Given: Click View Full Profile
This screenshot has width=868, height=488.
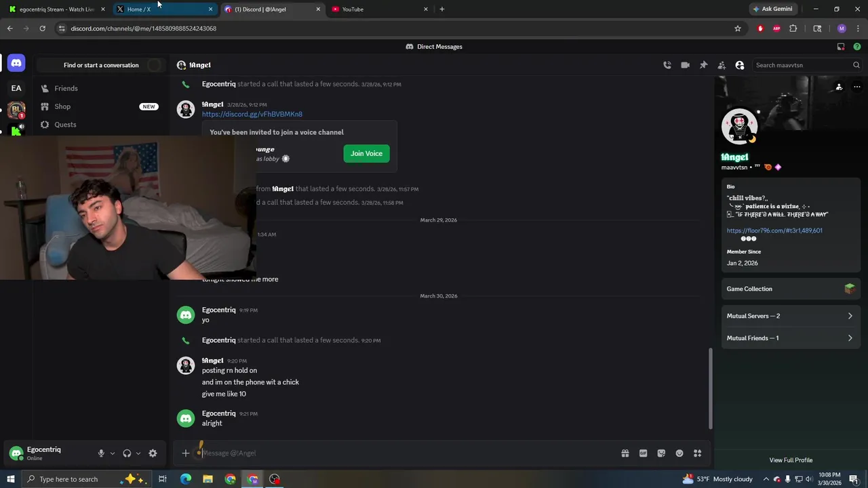Looking at the screenshot, I should (791, 460).
